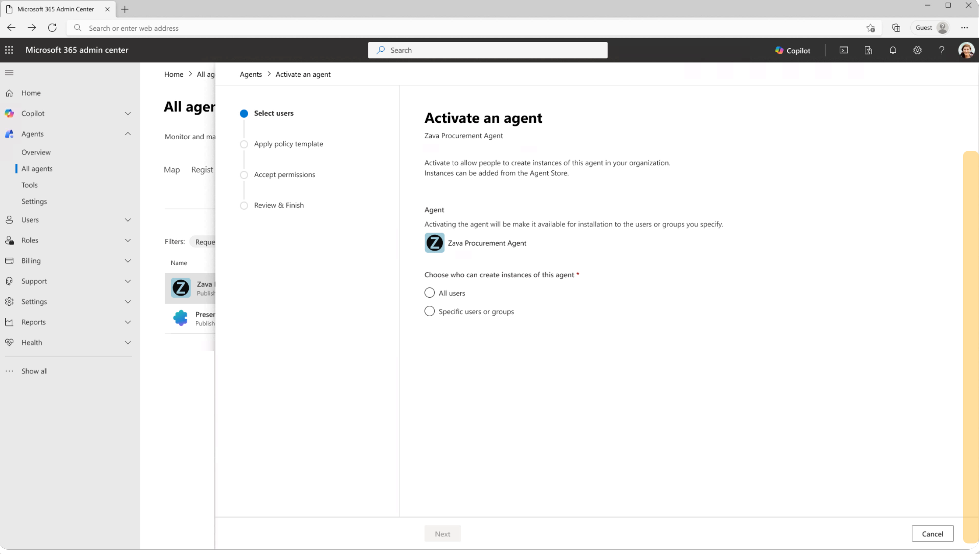Add page to favorites star icon
Viewport: 980px width, 554px height.
click(870, 28)
